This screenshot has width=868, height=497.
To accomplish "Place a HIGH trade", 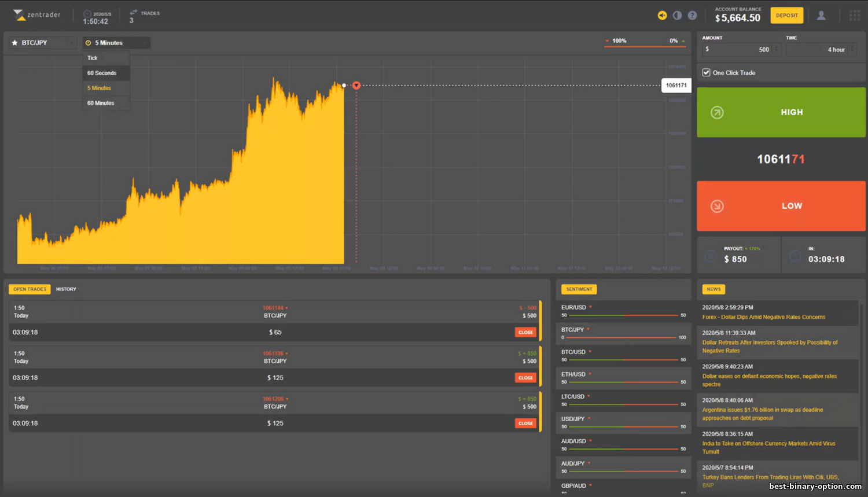I will 781,112.
